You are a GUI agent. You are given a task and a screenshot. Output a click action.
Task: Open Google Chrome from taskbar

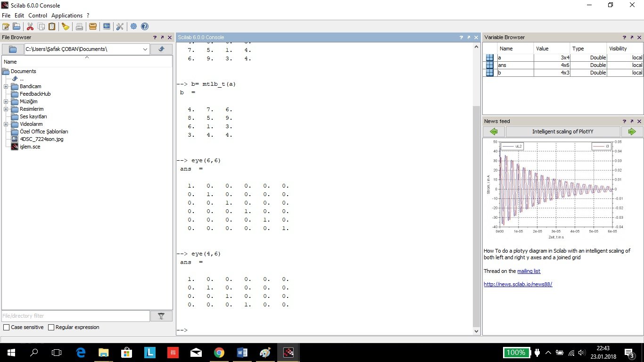point(219,352)
